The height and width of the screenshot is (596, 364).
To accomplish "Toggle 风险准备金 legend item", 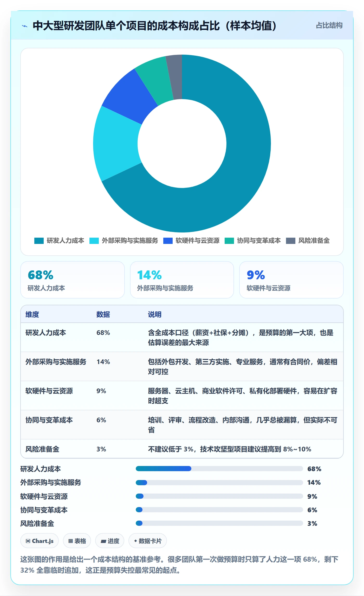I will [x=308, y=241].
